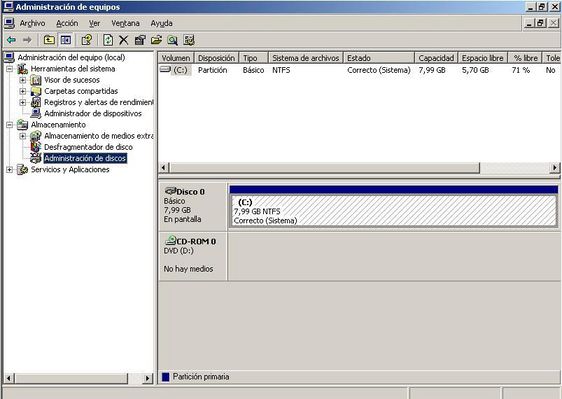Click the Open folder toolbar icon

pos(156,40)
